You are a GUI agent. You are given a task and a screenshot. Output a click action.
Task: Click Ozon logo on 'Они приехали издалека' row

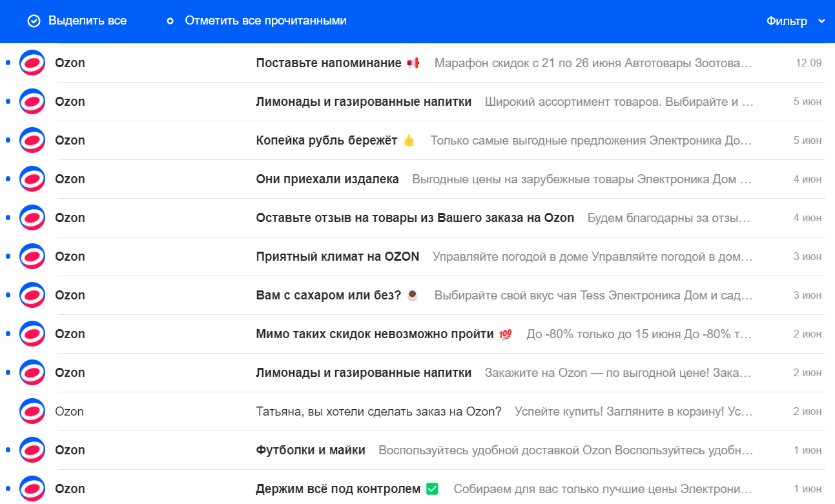[x=32, y=179]
